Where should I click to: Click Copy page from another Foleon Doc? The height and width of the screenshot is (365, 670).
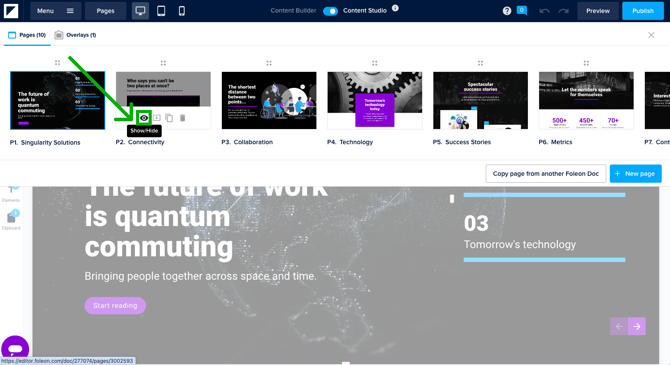click(546, 174)
